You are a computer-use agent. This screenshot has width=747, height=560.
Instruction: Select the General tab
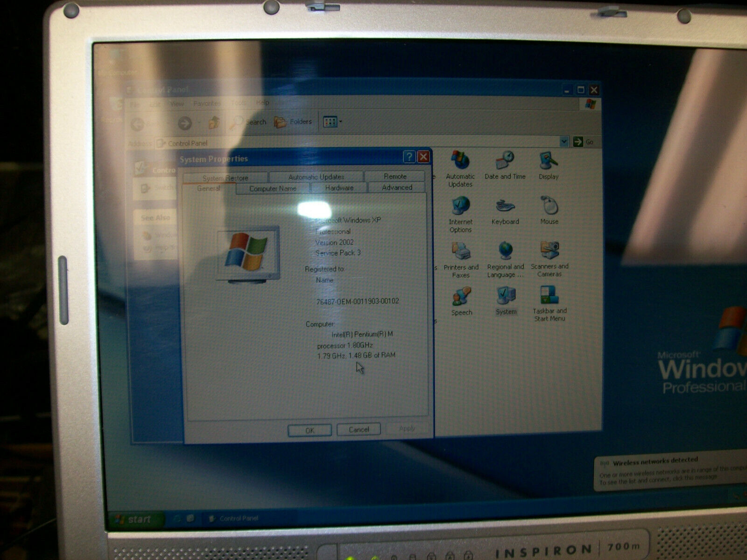(x=208, y=189)
